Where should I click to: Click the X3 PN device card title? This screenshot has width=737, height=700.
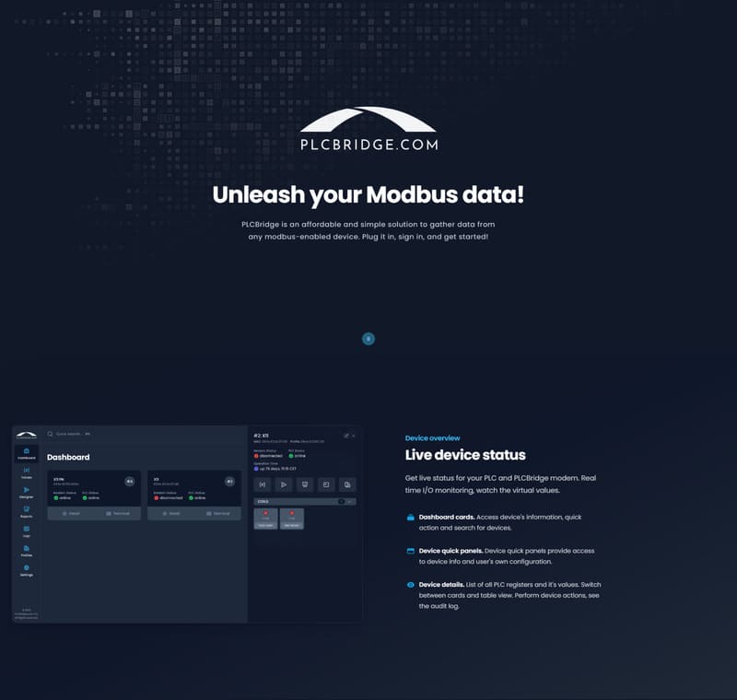[x=59, y=479]
